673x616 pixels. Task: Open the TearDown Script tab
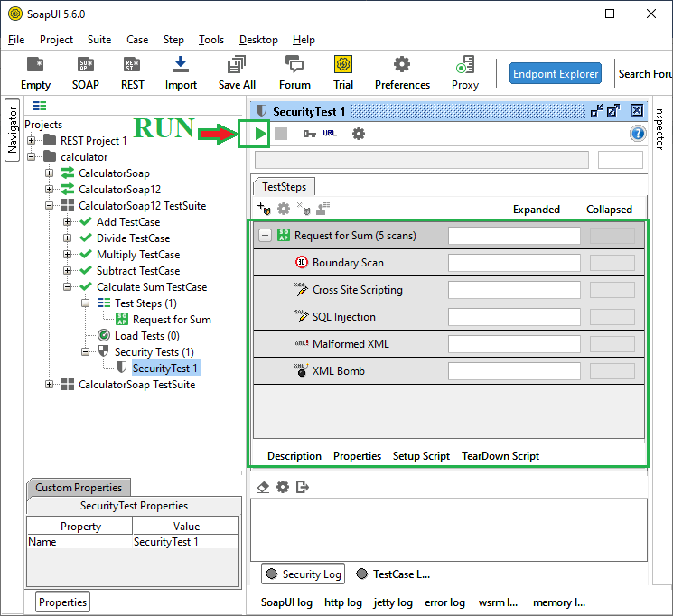pyautogui.click(x=500, y=456)
